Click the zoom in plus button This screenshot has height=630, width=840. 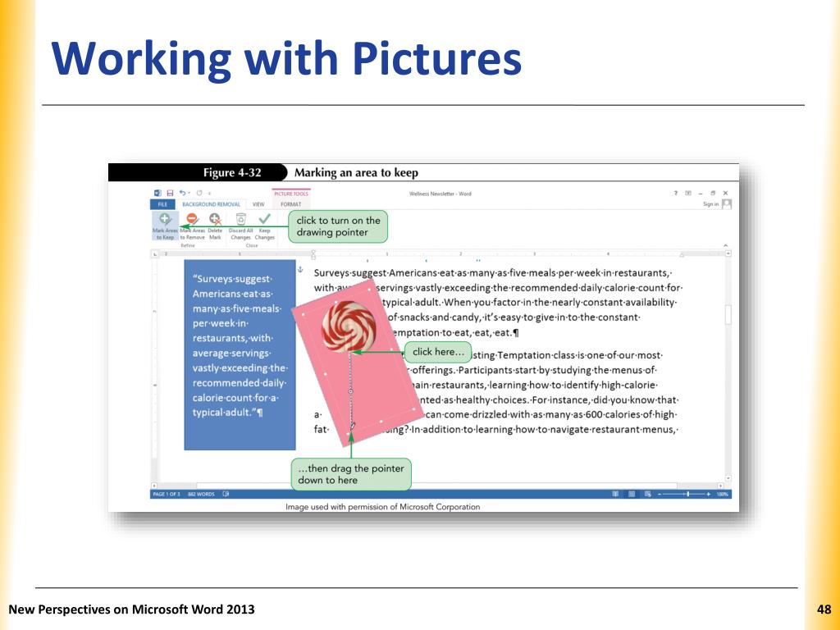click(708, 494)
